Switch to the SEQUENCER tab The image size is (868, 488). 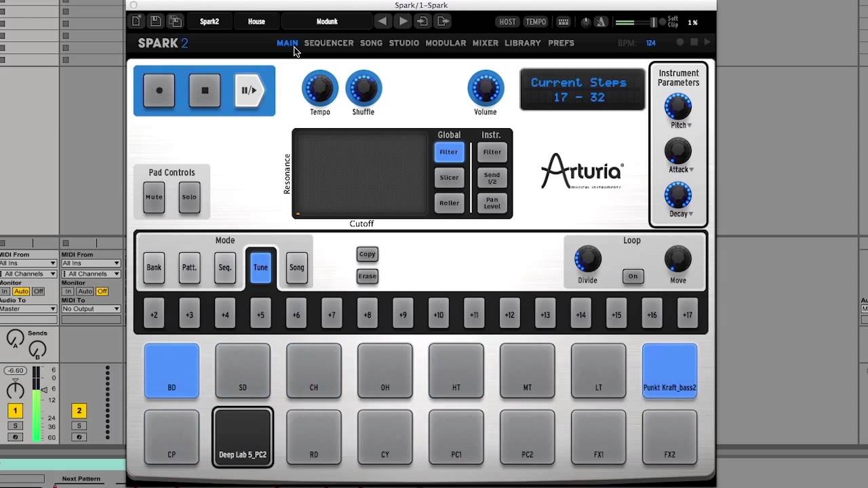point(329,43)
